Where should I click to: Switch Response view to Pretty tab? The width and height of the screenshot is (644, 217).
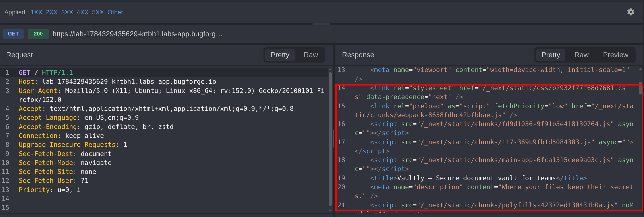point(551,55)
